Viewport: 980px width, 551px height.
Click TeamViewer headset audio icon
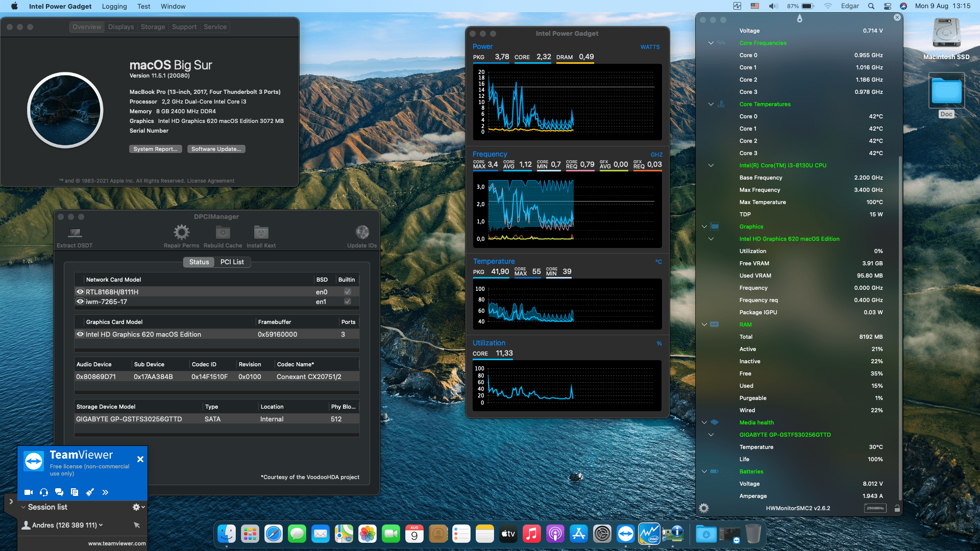tap(44, 492)
